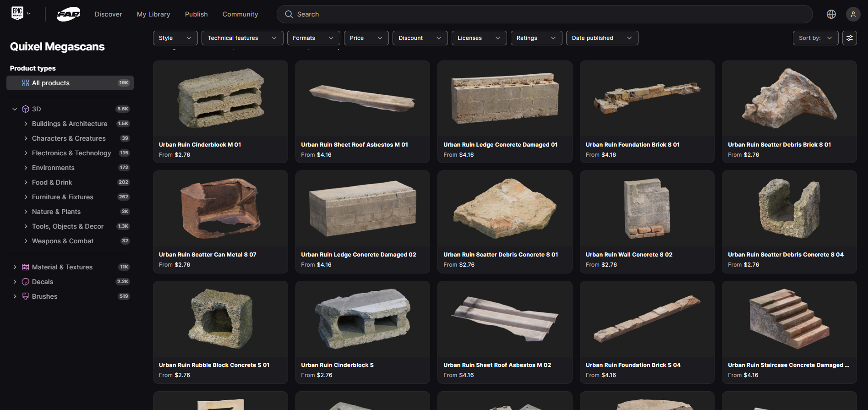
Task: Expand the Electronics & Technology subcategory
Action: (x=26, y=153)
